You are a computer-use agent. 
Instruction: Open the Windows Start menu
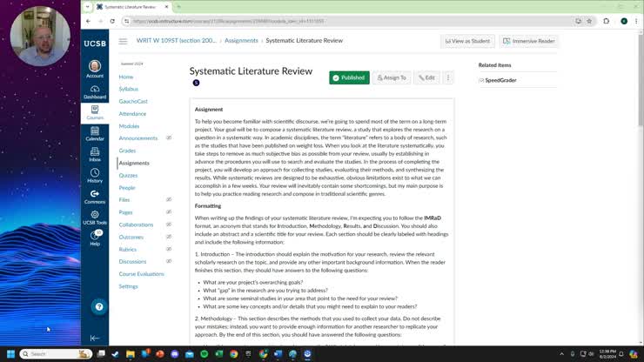tap(11, 354)
